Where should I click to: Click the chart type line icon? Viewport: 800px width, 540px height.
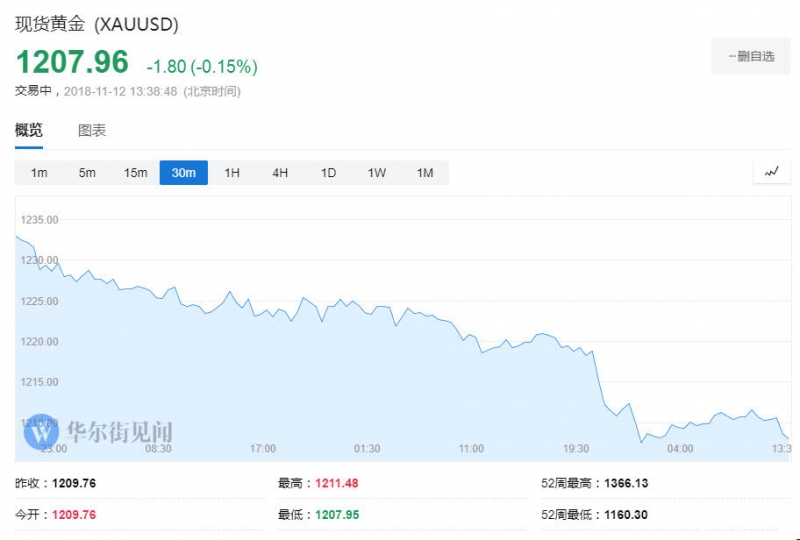771,172
